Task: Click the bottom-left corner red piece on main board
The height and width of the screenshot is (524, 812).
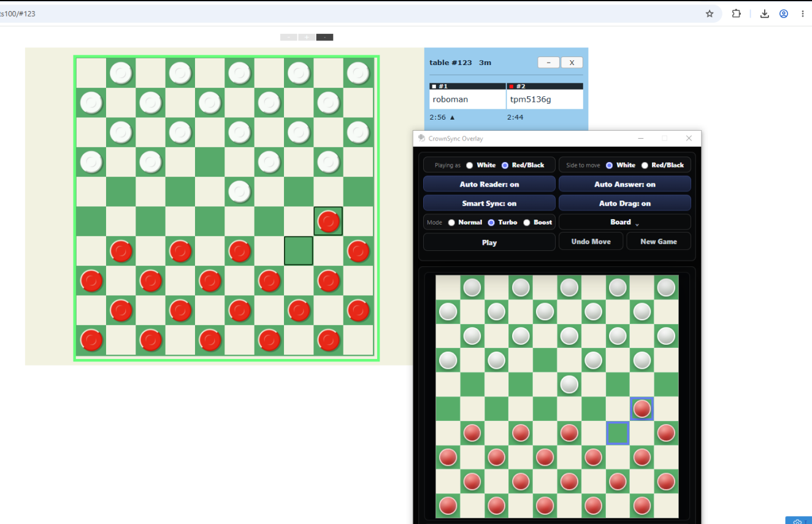Action: point(91,341)
